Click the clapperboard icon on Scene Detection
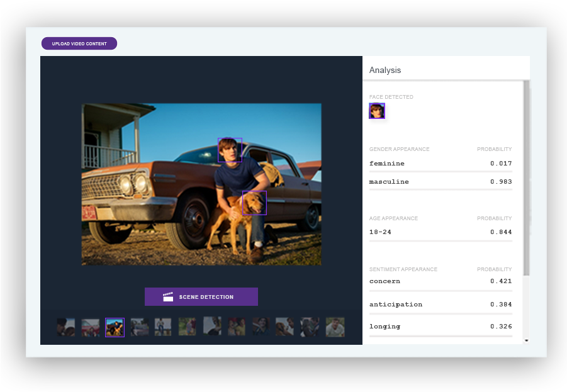The height and width of the screenshot is (392, 567). [168, 296]
